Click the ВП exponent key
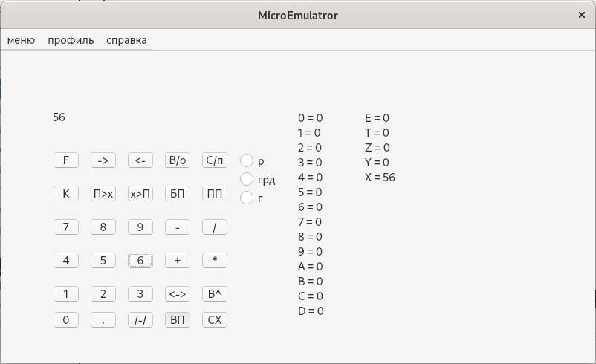This screenshot has width=596, height=364. point(178,320)
